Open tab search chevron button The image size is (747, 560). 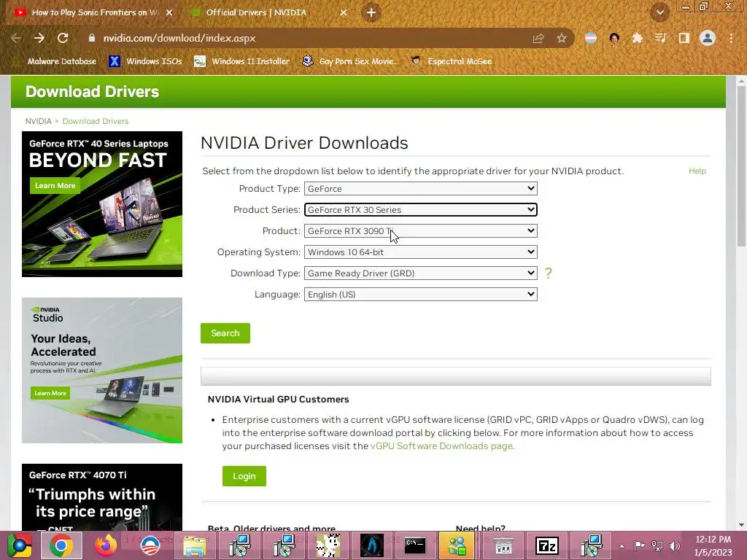coord(659,12)
